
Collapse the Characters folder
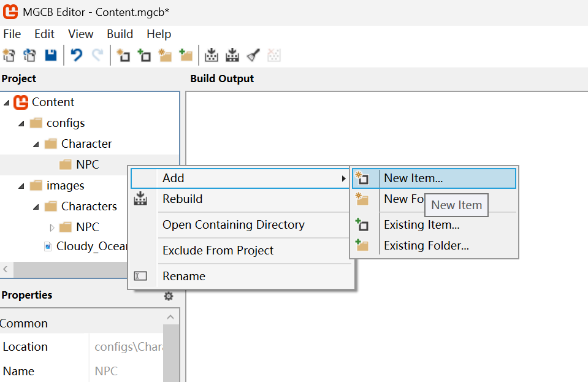[36, 207]
